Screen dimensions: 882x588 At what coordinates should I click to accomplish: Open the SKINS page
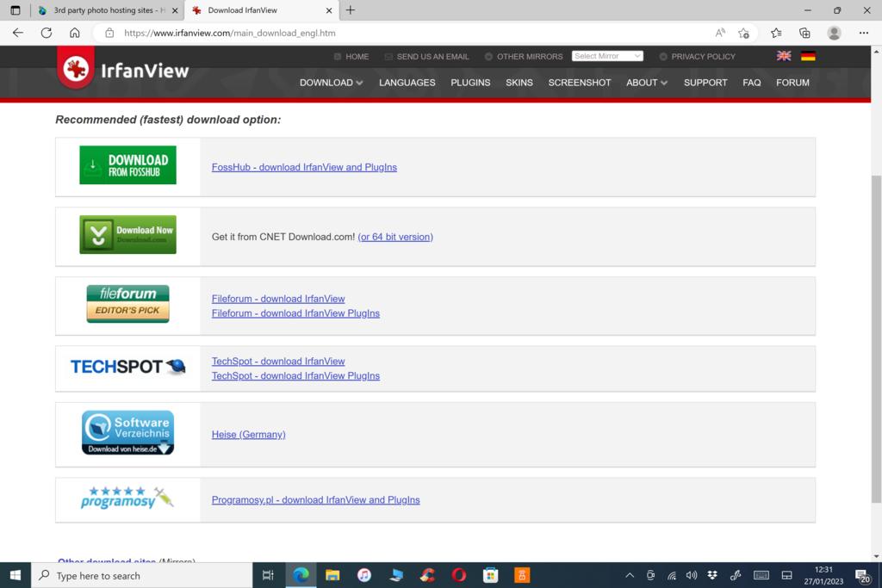(519, 83)
